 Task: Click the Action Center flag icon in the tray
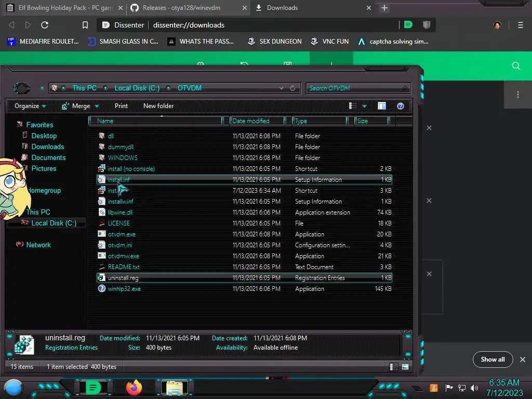tap(449, 388)
